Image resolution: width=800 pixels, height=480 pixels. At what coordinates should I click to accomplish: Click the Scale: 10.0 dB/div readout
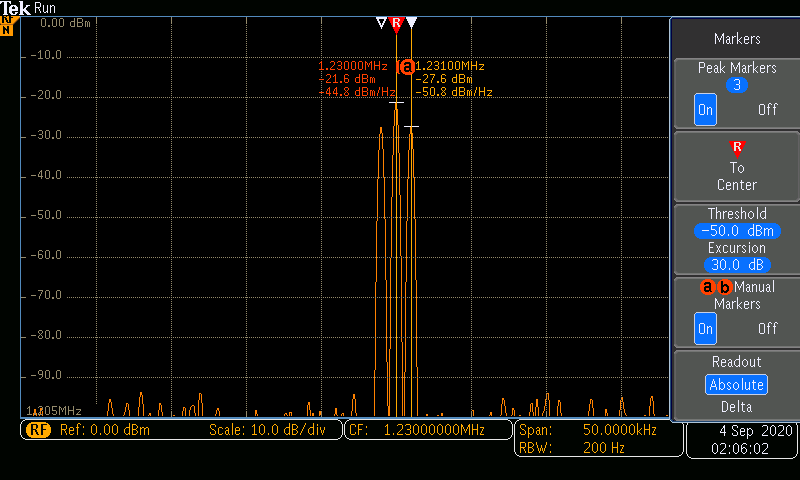267,430
